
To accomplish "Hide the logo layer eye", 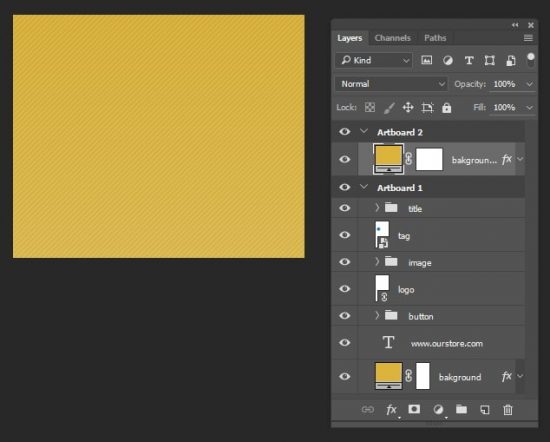I will [x=345, y=289].
